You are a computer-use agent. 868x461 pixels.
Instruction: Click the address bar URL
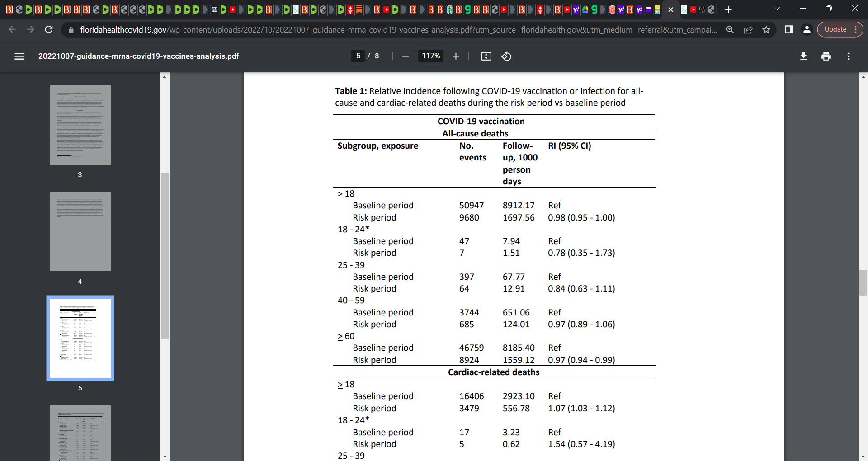point(398,30)
